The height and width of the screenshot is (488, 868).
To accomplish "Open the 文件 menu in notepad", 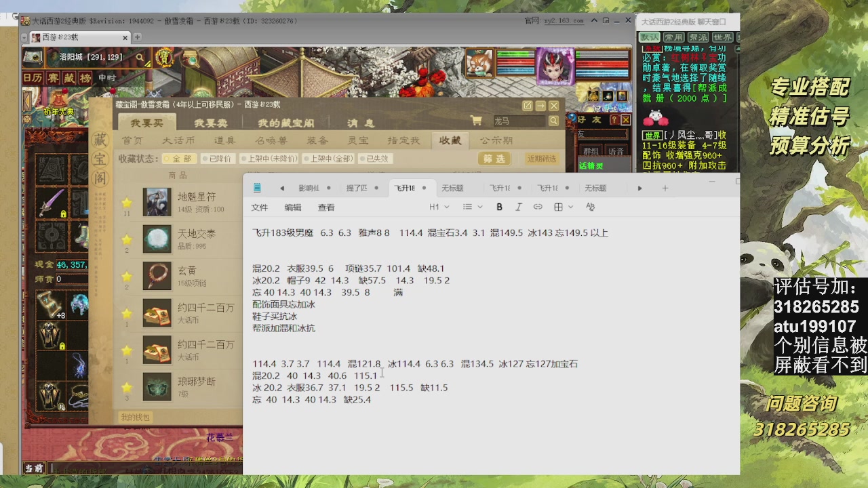I will pyautogui.click(x=260, y=207).
